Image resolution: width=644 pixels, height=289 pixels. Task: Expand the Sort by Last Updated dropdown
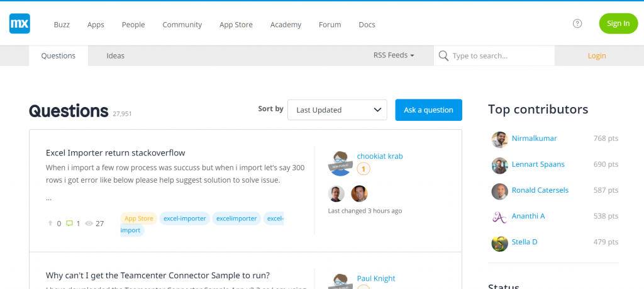[x=337, y=110]
